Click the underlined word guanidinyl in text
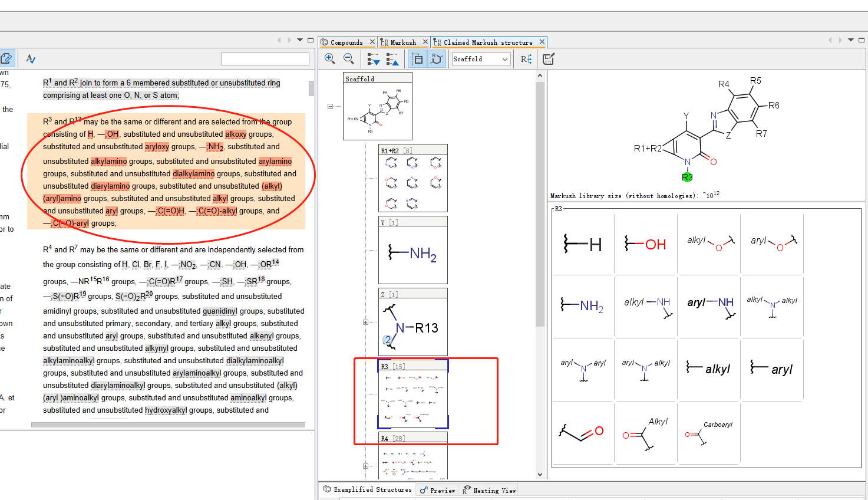Screen dimensions: 868x500 click(x=220, y=311)
